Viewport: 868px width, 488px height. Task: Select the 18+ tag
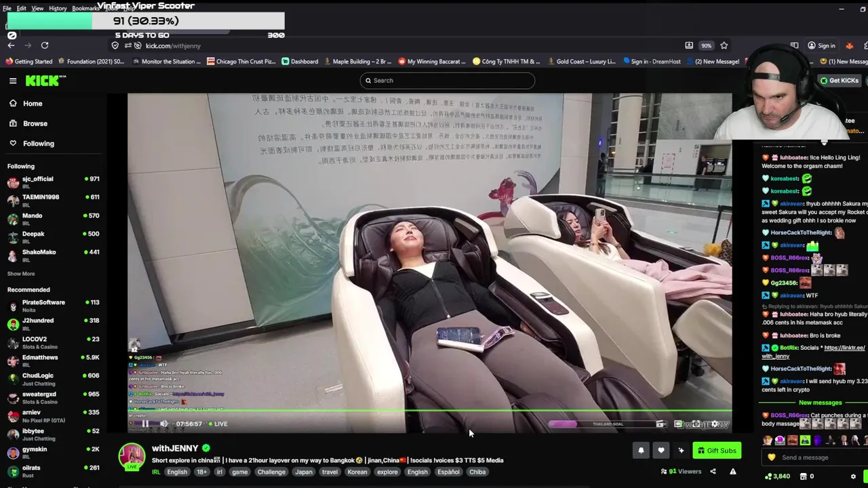201,472
